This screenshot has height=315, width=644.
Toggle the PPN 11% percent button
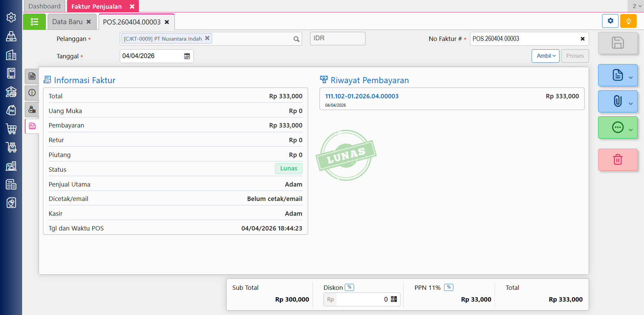point(449,287)
